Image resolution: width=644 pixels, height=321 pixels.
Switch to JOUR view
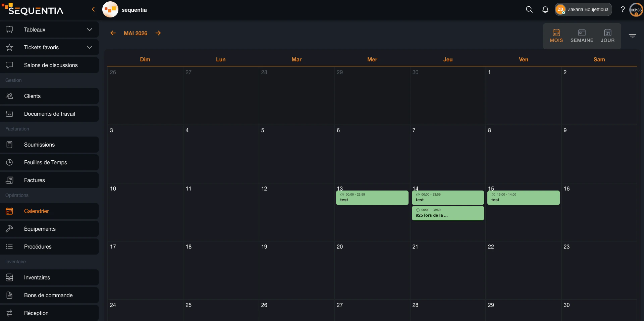pyautogui.click(x=608, y=36)
